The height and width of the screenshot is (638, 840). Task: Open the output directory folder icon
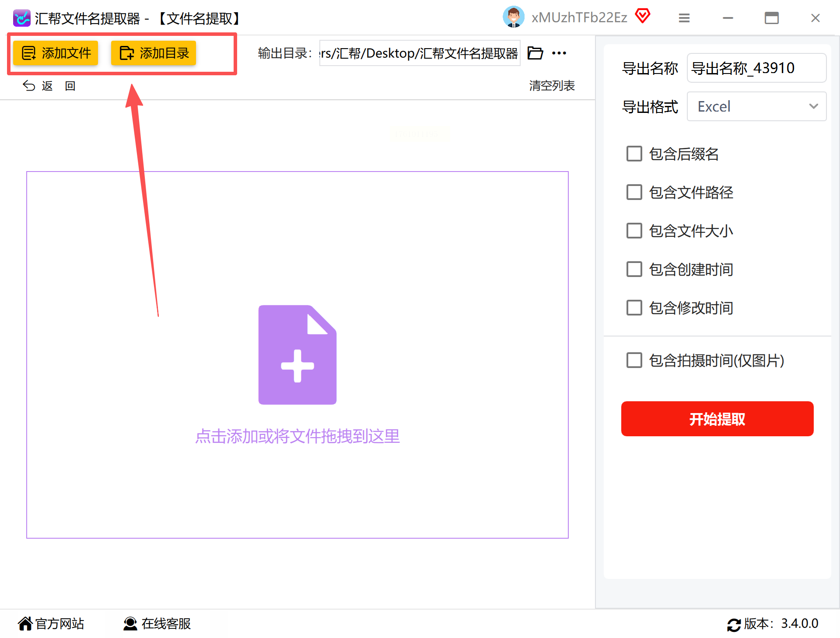click(535, 53)
